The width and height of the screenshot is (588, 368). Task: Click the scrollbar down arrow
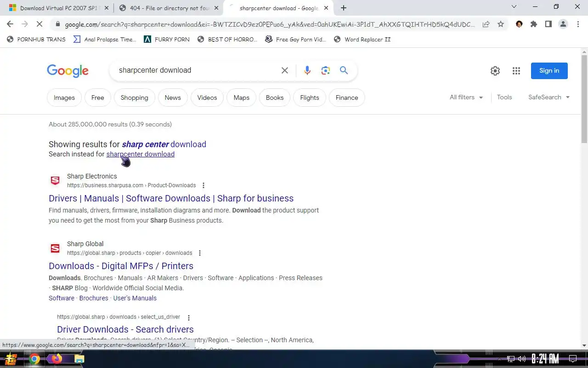point(584,345)
